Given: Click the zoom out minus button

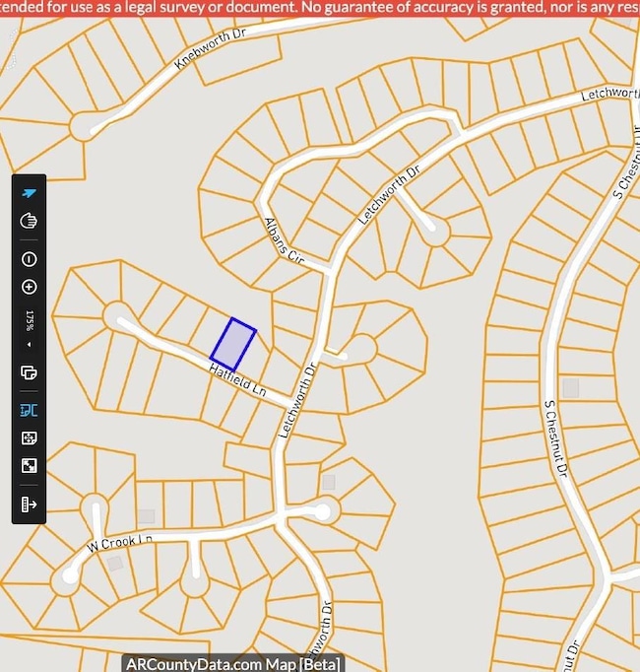Looking at the screenshot, I should [x=29, y=259].
